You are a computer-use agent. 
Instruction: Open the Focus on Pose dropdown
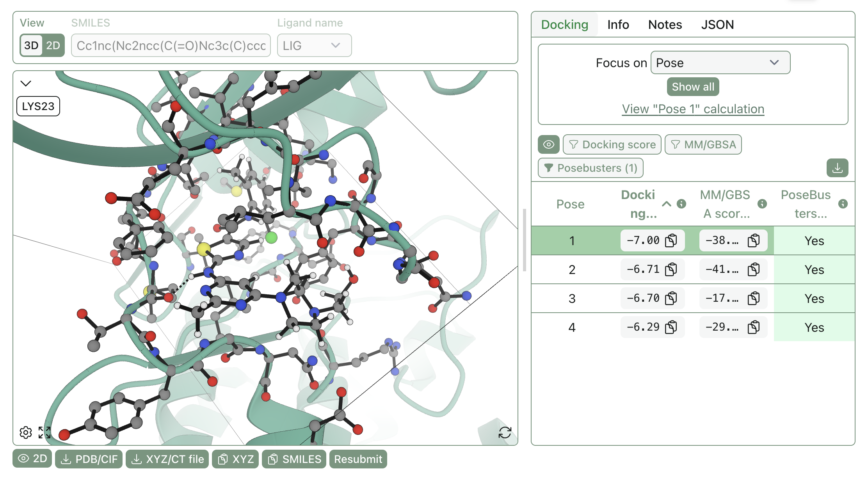pyautogui.click(x=720, y=62)
